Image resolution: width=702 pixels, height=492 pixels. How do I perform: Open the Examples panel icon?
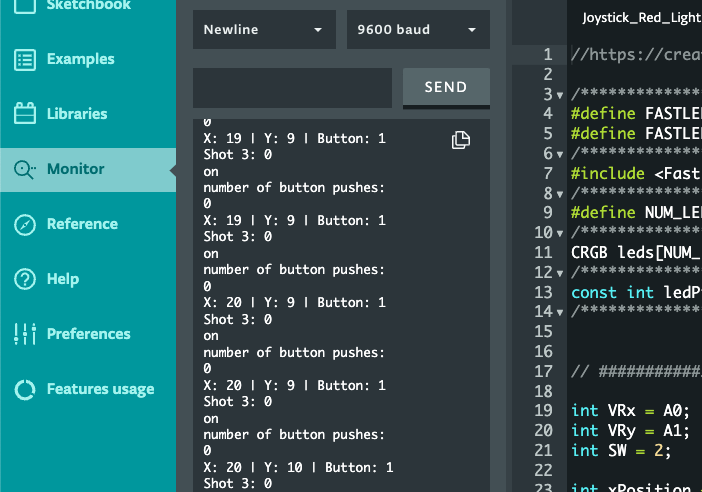coord(25,59)
